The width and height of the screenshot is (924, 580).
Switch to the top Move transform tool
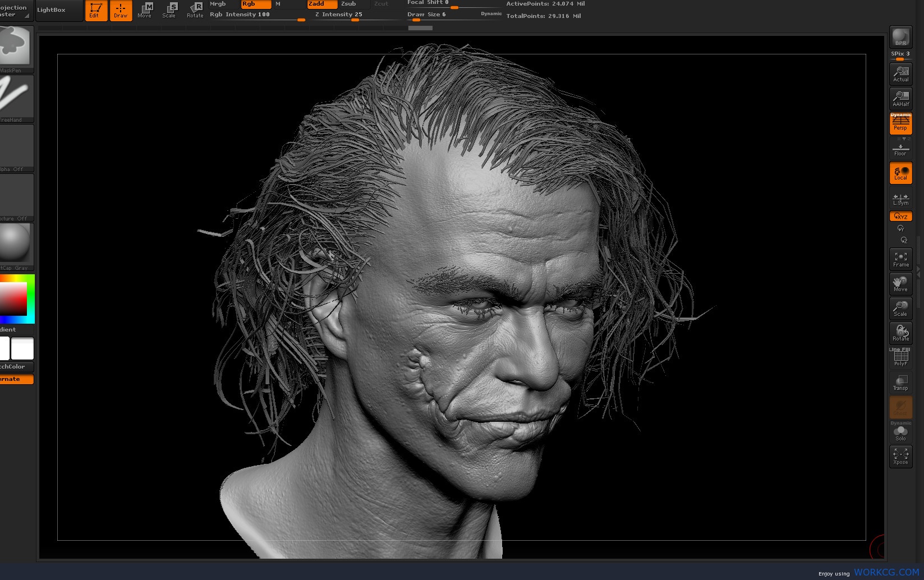(x=145, y=10)
